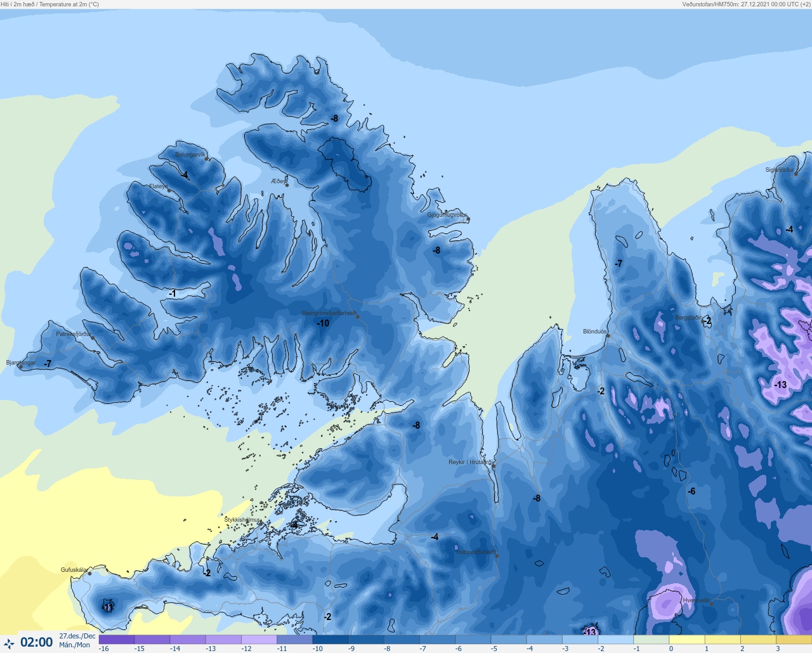Click the Mán./Mon weekday label
Viewport: 812px width, 653px height.
75,645
